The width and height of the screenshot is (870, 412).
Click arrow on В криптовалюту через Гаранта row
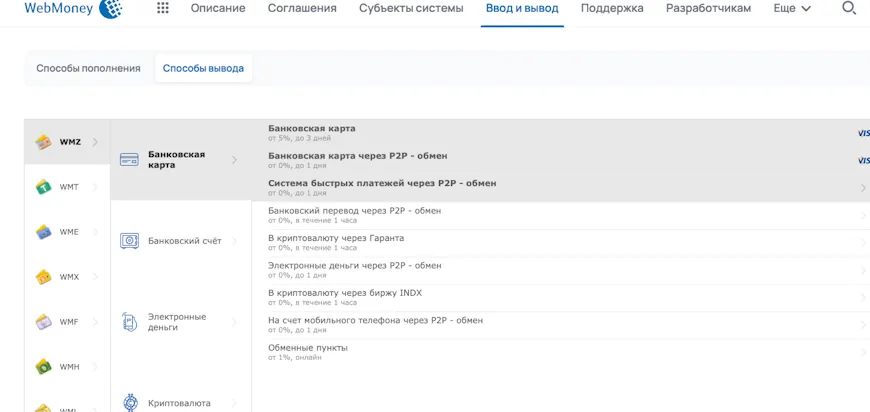coord(863,243)
